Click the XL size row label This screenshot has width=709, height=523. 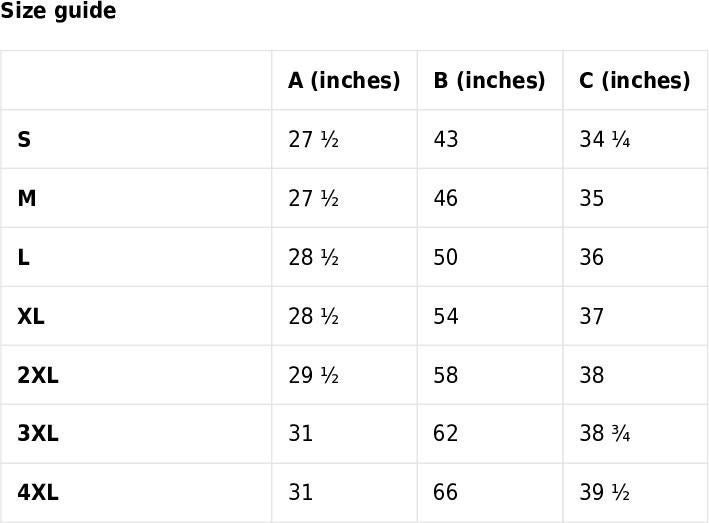tap(31, 316)
